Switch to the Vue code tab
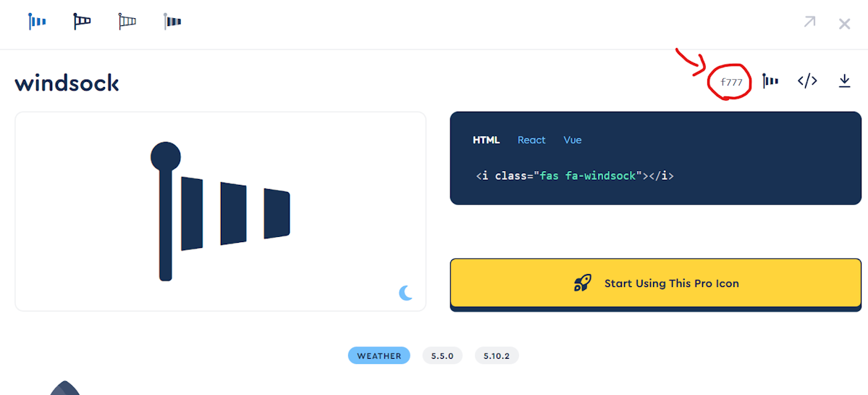 (573, 140)
